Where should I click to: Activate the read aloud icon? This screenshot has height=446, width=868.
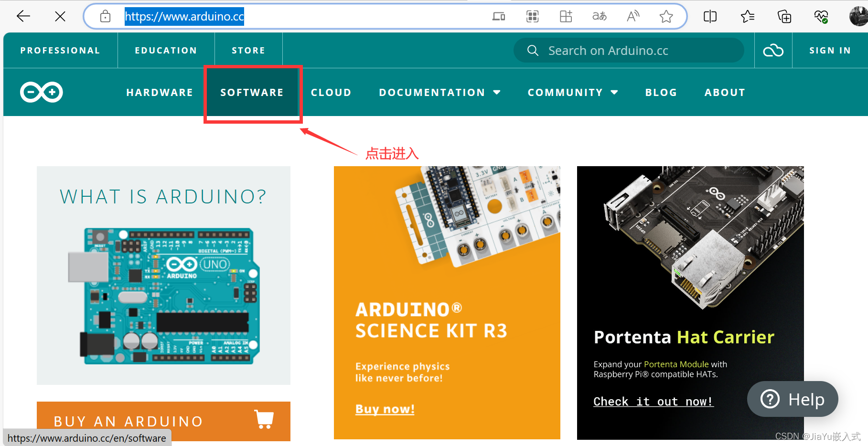click(633, 16)
